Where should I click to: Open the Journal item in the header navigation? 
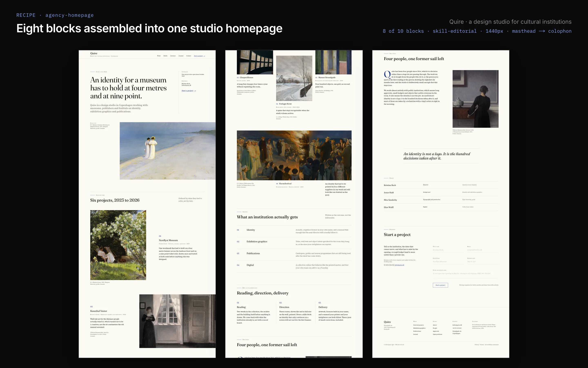[x=181, y=56]
